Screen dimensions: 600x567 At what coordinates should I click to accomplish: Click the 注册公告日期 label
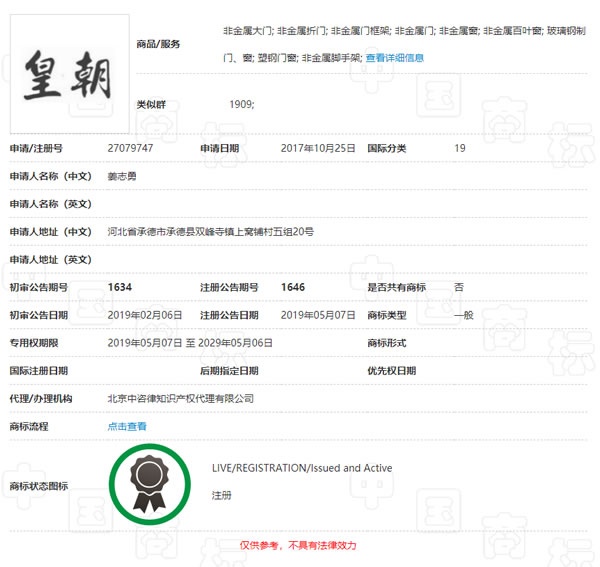(229, 315)
